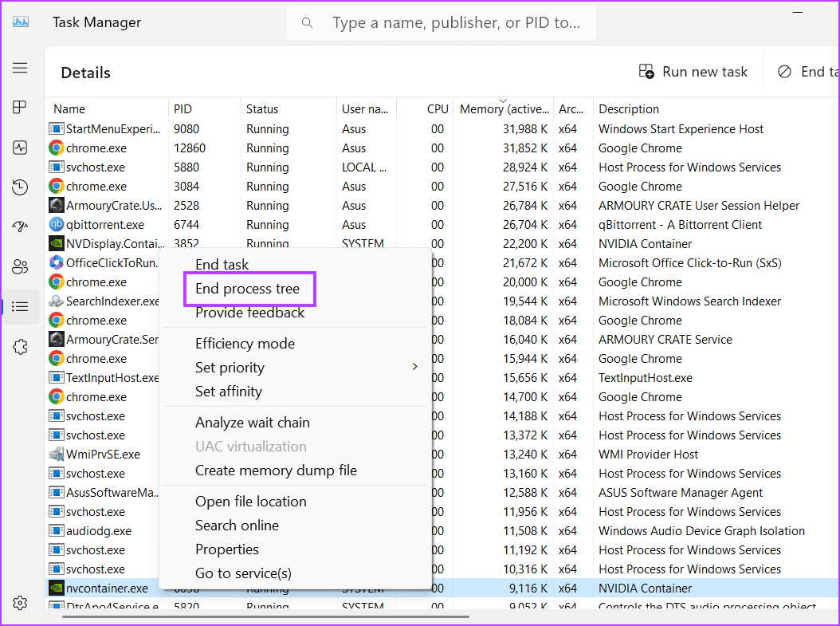Sort by the Name column header
The height and width of the screenshot is (626, 840).
point(107,108)
